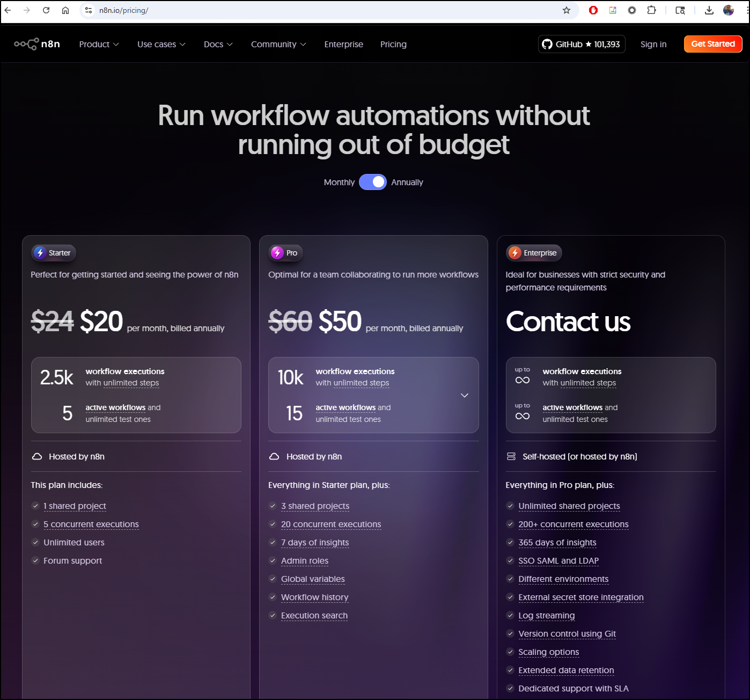This screenshot has height=700, width=750.
Task: Select Annually billing label
Action: tap(407, 183)
